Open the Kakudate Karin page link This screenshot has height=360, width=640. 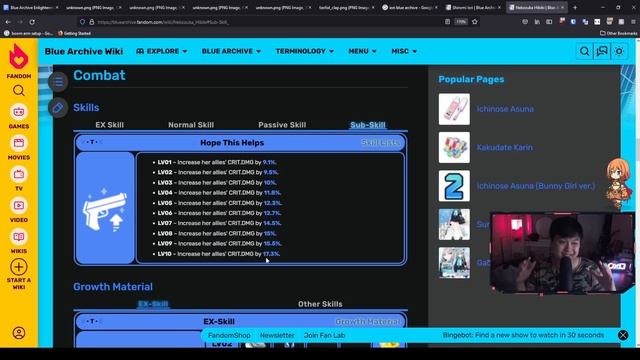coord(504,147)
